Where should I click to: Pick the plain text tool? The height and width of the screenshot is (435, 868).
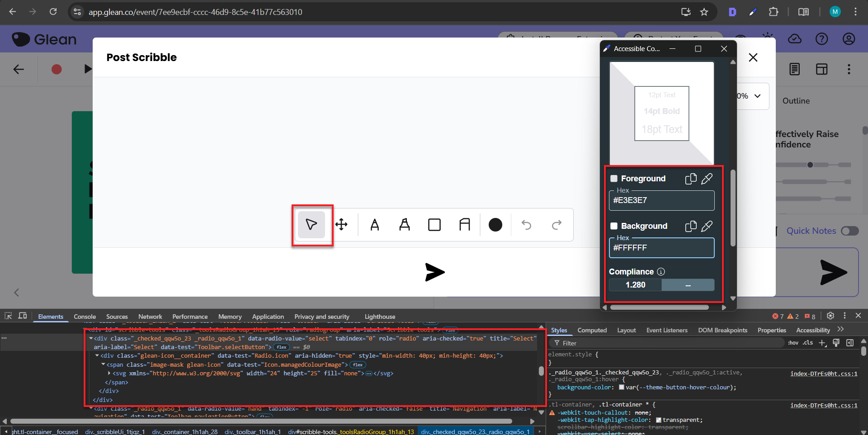coord(374,225)
